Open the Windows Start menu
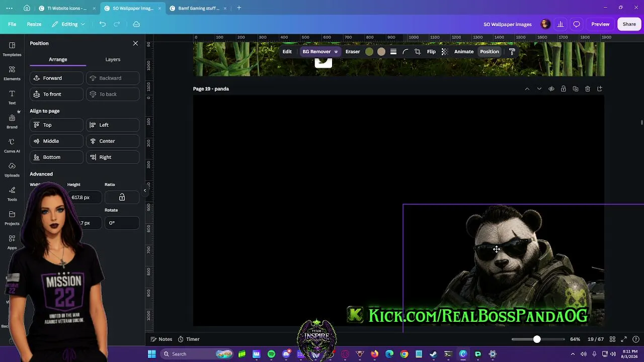This screenshot has width=644, height=362. click(x=151, y=354)
